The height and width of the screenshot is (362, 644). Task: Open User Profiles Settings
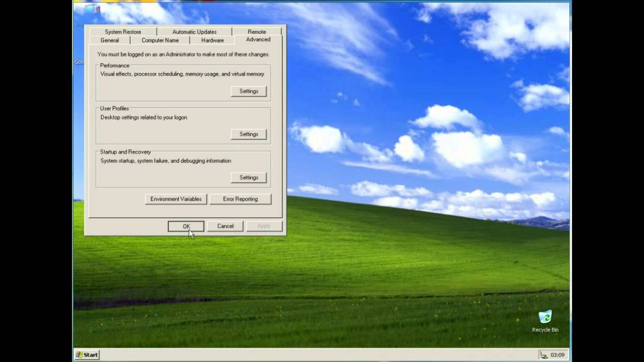click(249, 134)
